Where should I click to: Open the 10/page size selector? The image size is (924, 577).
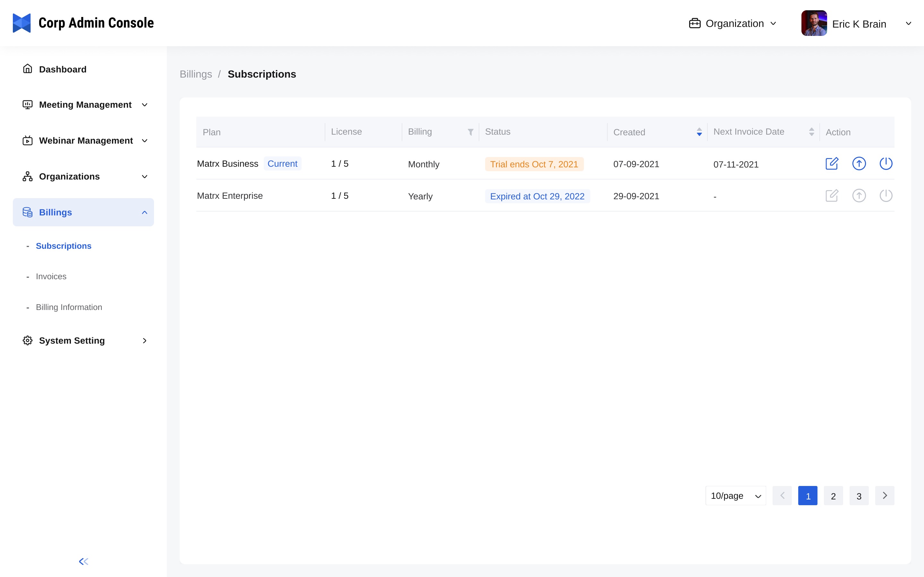coord(735,496)
